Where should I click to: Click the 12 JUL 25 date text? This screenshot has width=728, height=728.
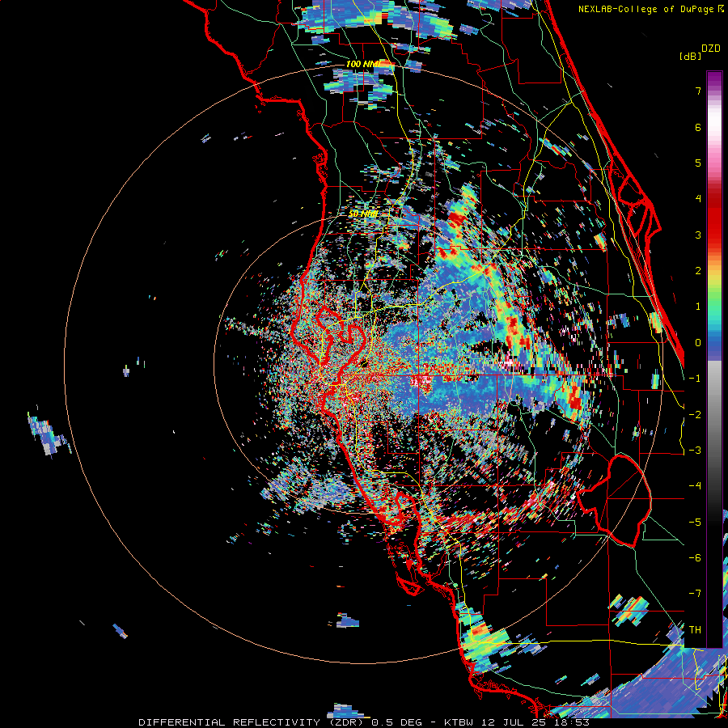click(x=515, y=722)
